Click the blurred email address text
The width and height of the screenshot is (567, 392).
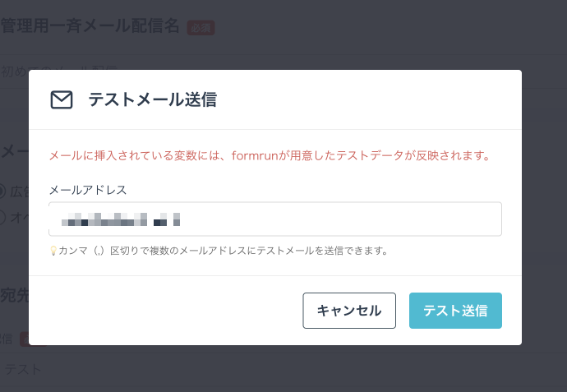(121, 219)
